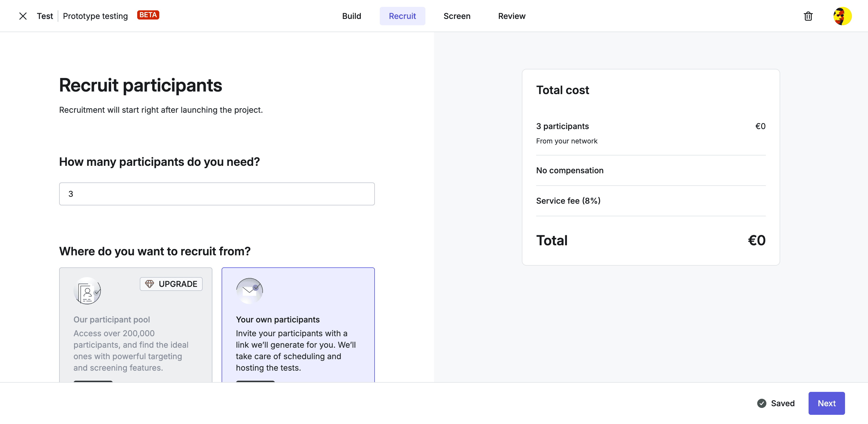Click the trash icon to delete the project
Screen dimensions: 868x424
click(808, 16)
